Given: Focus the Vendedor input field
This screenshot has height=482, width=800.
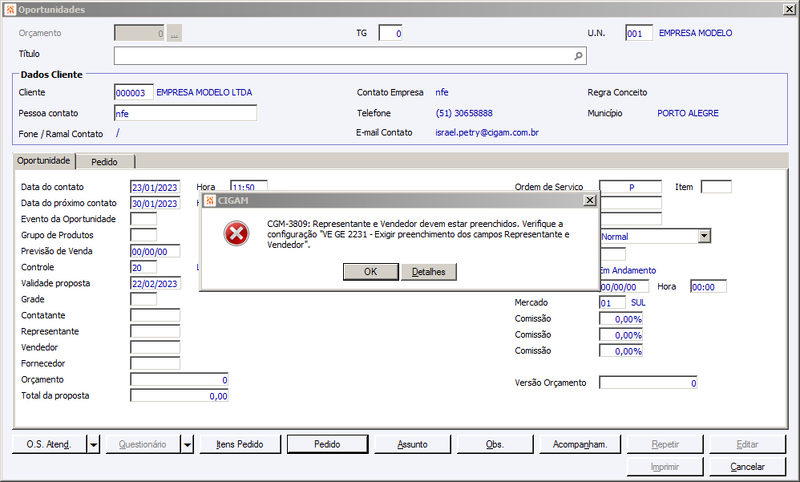Looking at the screenshot, I should [155, 347].
